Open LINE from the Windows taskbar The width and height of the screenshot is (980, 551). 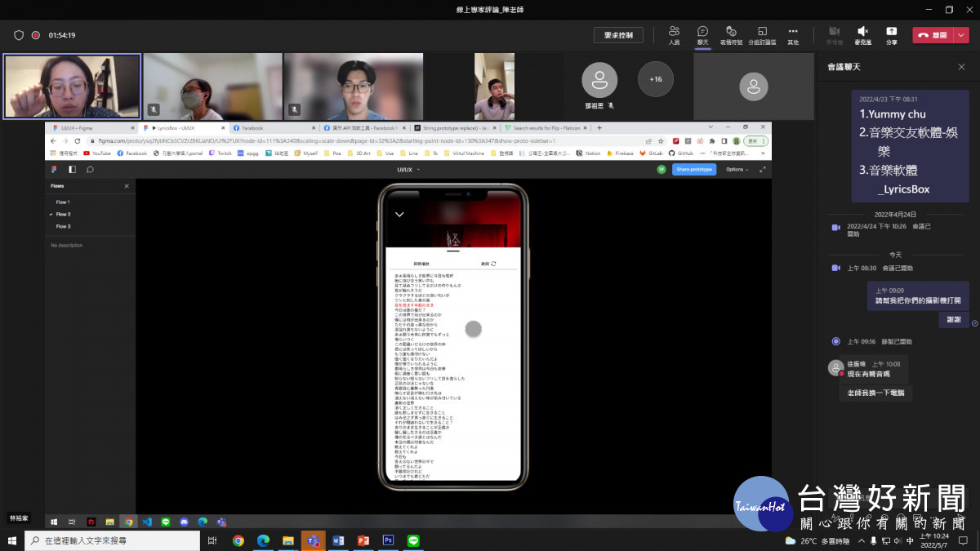pos(413,540)
